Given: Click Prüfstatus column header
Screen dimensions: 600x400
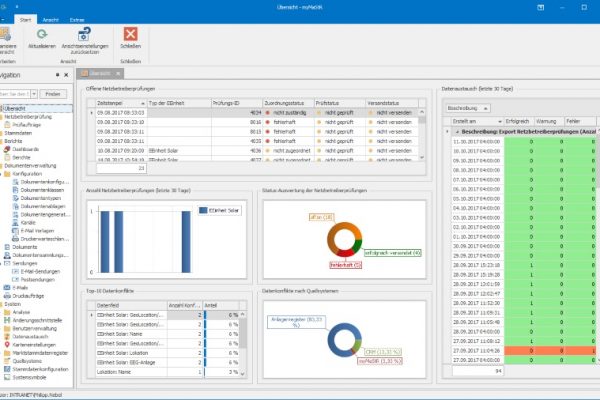Looking at the screenshot, I should pyautogui.click(x=340, y=103).
